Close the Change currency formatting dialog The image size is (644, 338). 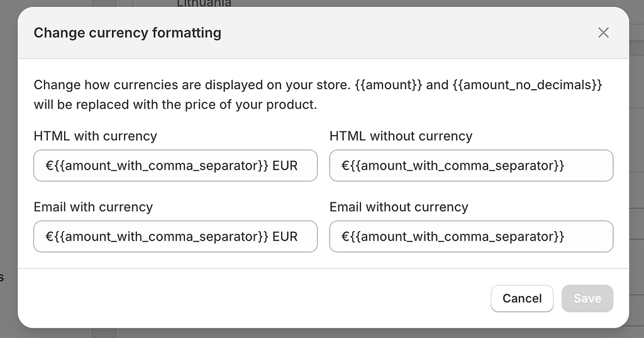(603, 33)
